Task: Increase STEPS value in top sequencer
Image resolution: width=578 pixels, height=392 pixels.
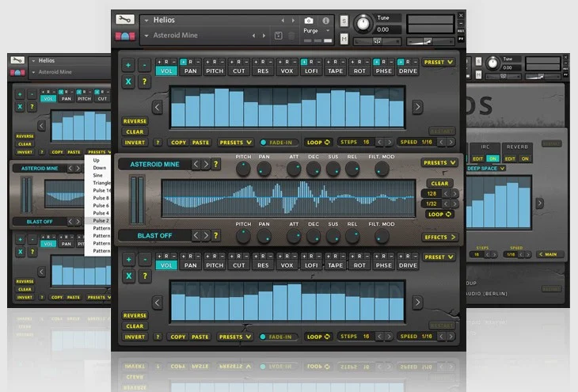Action: coord(389,142)
